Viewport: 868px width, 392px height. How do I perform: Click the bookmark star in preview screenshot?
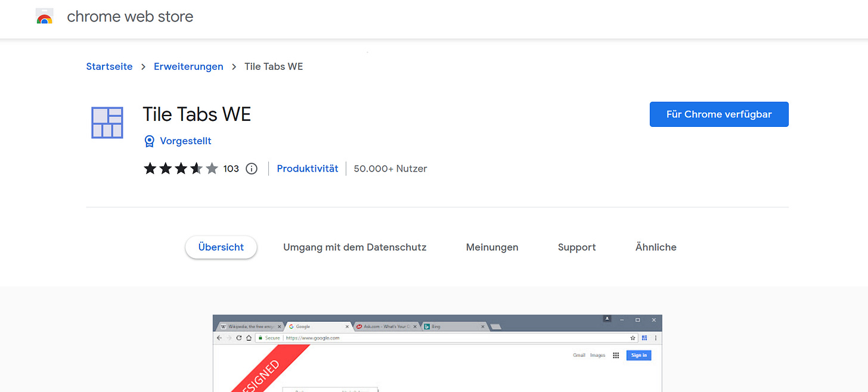pyautogui.click(x=633, y=338)
